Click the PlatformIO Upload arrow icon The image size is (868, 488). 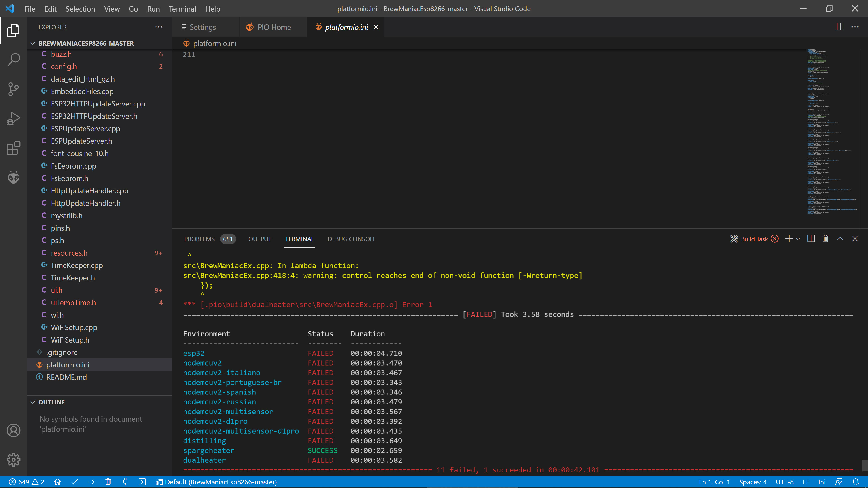click(x=91, y=482)
